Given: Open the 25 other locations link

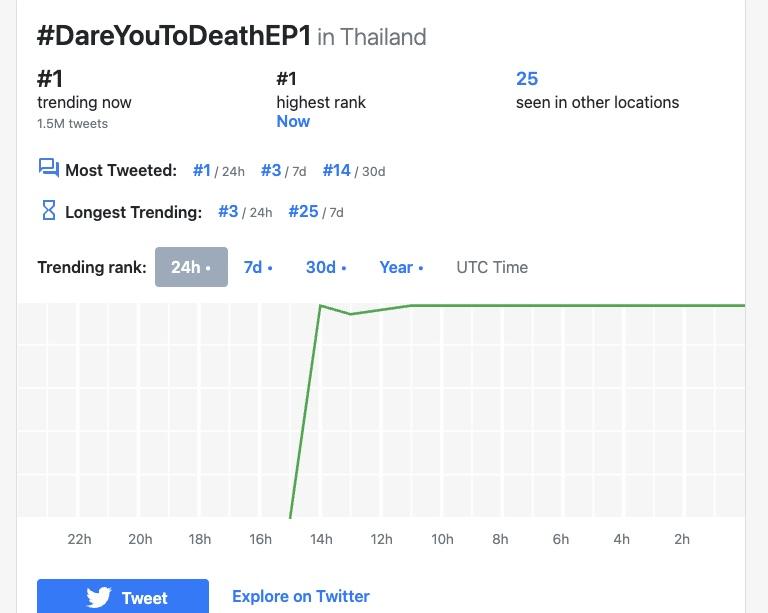Looking at the screenshot, I should click(527, 79).
